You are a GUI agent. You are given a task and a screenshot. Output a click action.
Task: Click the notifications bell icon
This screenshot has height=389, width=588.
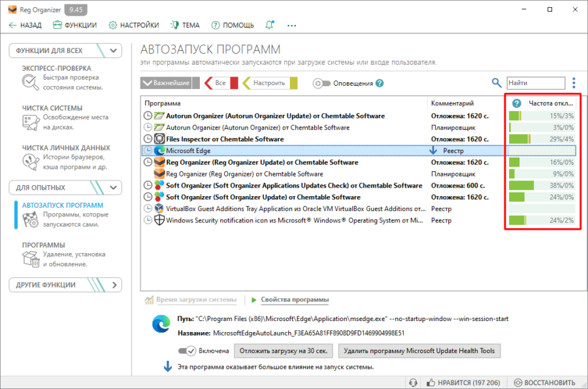[270, 25]
